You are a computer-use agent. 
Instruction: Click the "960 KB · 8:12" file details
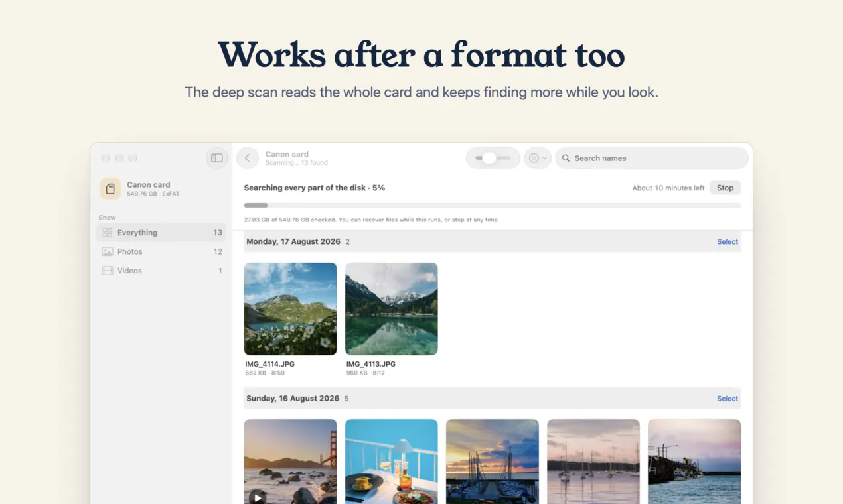[x=366, y=373]
